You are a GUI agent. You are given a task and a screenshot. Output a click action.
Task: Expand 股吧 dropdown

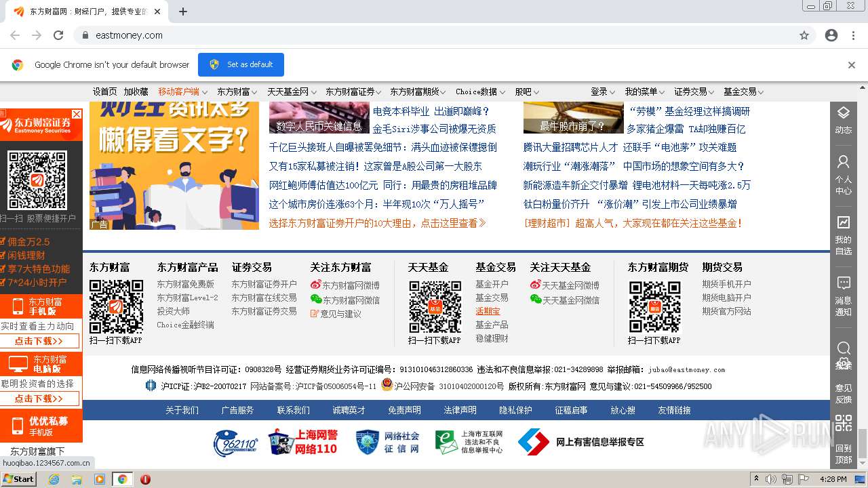(527, 91)
